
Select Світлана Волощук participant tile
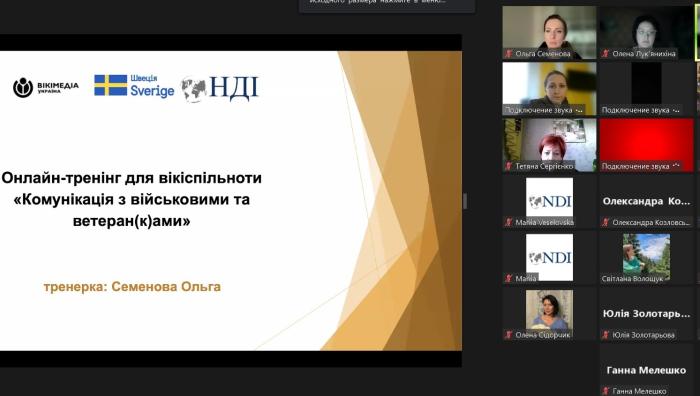646,257
